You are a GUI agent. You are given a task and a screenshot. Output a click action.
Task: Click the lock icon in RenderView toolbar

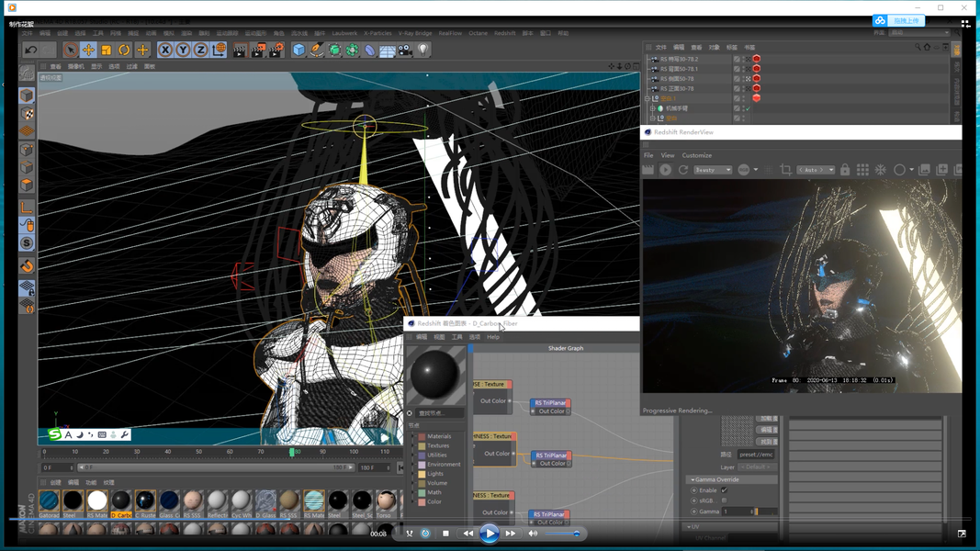click(x=845, y=169)
